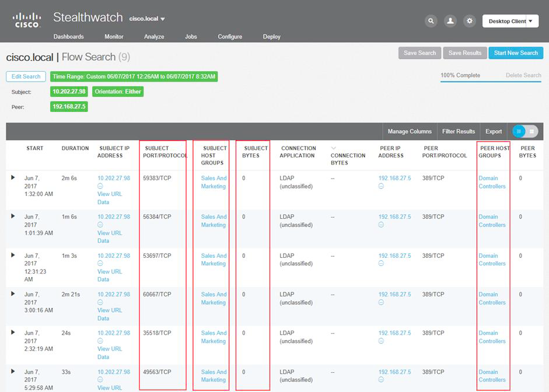Expand the 1:01:39 AM flow row
This screenshot has height=392, width=549.
tap(13, 216)
